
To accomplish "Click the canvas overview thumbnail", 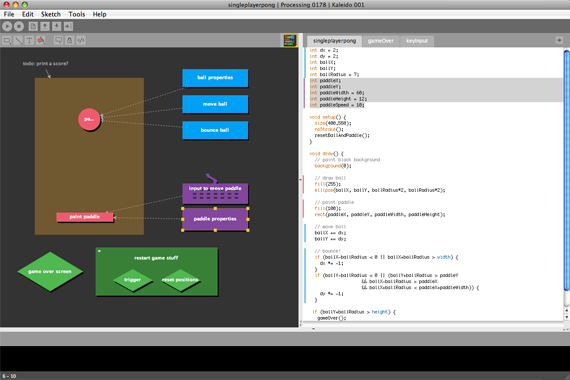I will [x=290, y=40].
